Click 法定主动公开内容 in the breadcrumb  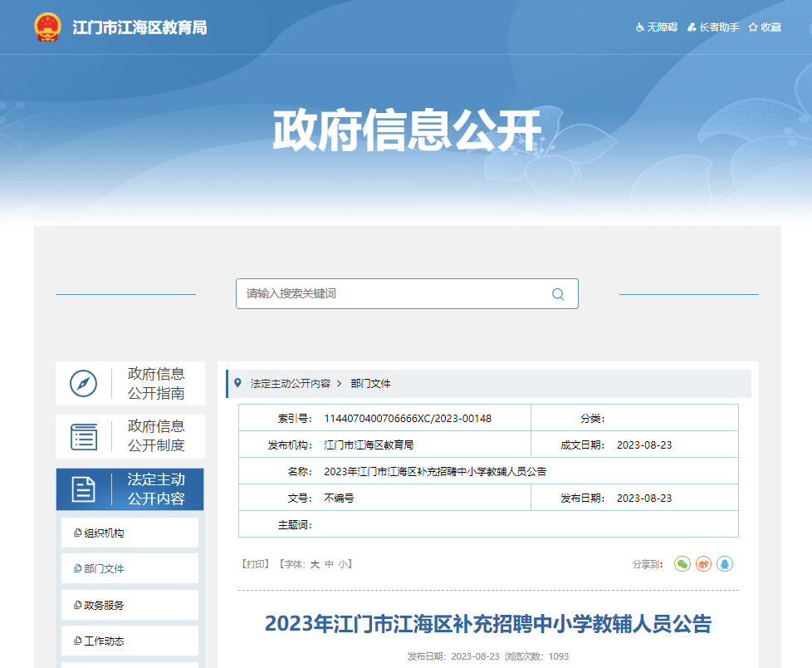[291, 384]
